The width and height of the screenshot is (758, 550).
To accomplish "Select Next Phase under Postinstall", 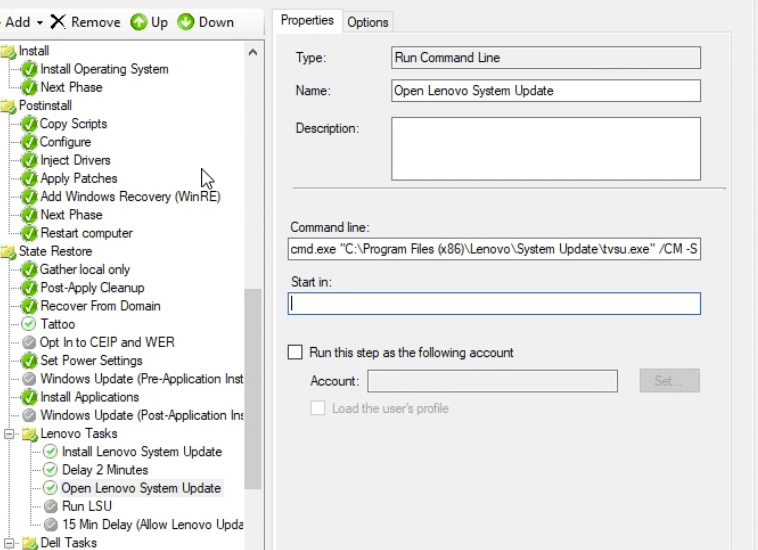I will pos(72,215).
